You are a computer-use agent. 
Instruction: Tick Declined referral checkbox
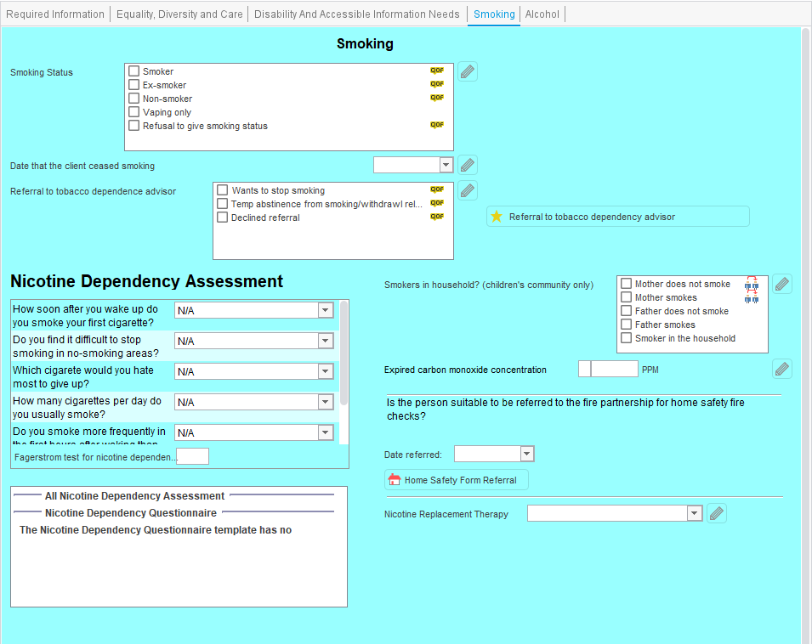point(222,217)
